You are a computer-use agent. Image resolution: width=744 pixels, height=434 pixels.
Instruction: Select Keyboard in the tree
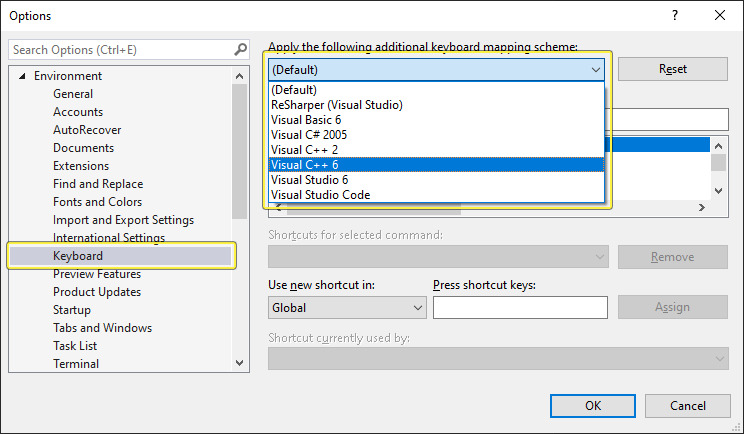click(121, 256)
